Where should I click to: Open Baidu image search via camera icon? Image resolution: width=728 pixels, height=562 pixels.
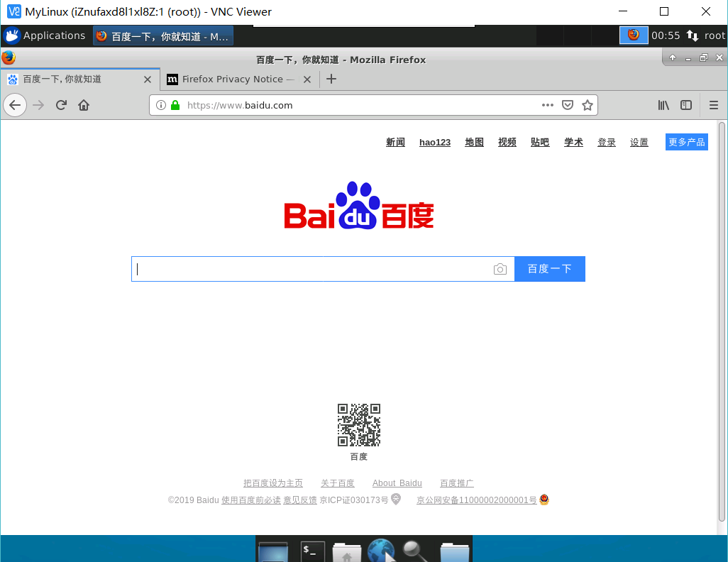[500, 269]
